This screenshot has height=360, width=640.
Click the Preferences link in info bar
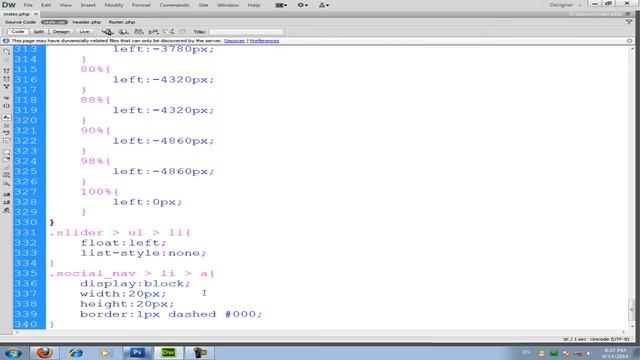[x=264, y=41]
